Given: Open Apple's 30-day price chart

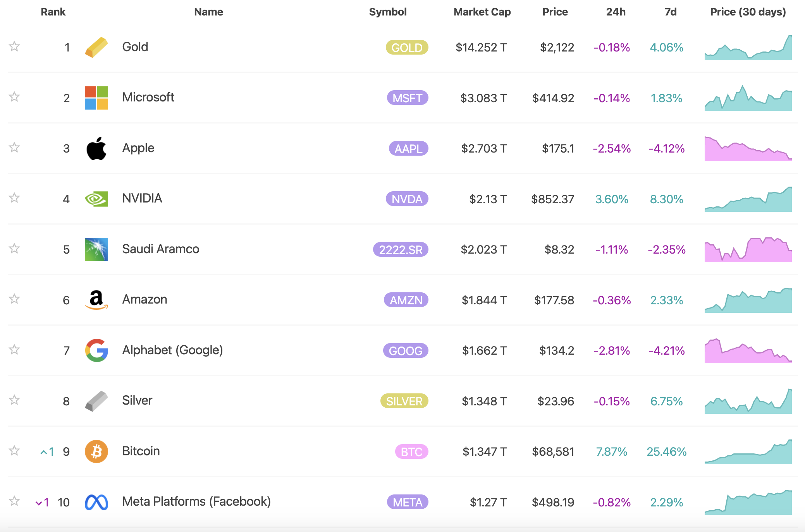Looking at the screenshot, I should tap(748, 149).
